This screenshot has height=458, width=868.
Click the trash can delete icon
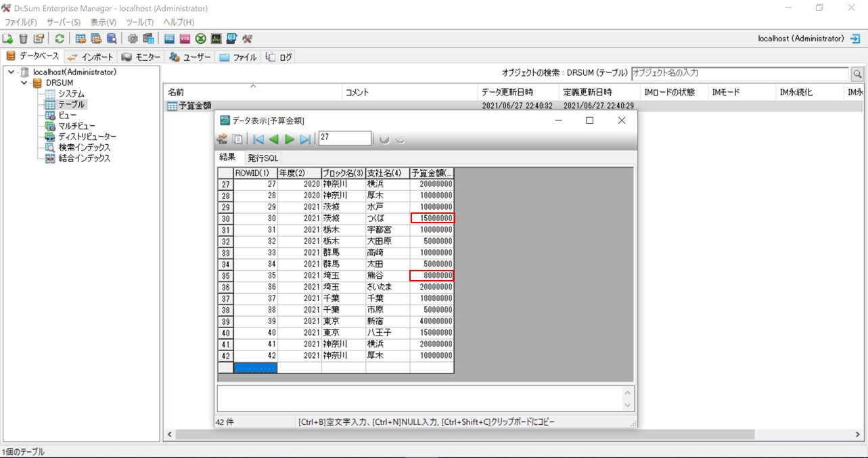point(24,39)
